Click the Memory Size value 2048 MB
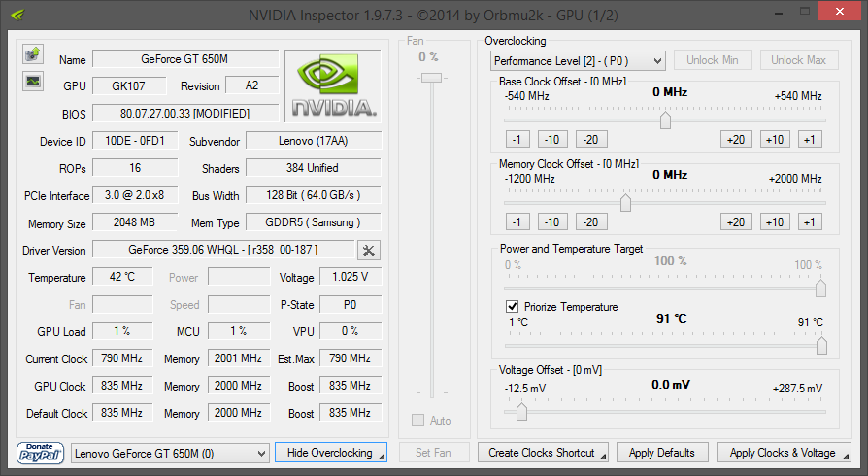Image resolution: width=868 pixels, height=476 pixels. [135, 222]
